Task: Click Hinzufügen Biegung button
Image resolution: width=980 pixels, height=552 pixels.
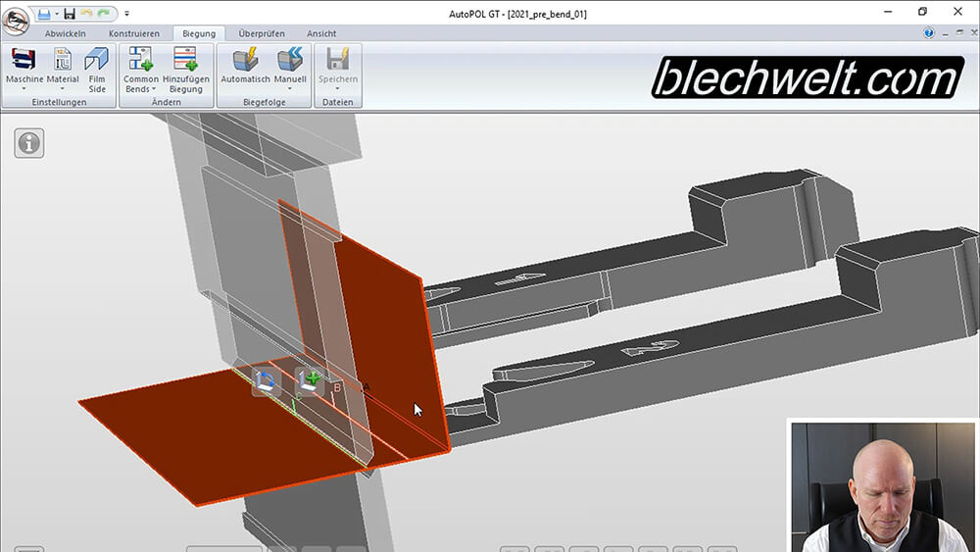Action: (x=185, y=69)
